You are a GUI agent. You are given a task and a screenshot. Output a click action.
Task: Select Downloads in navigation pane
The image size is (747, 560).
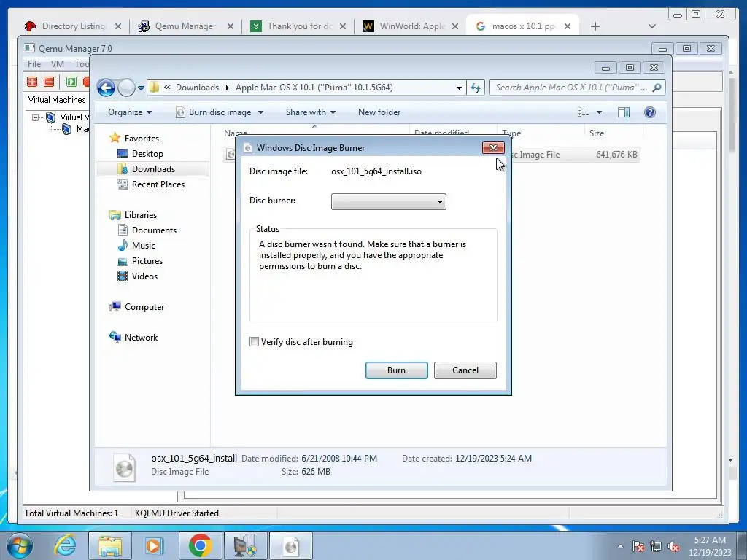coord(152,169)
